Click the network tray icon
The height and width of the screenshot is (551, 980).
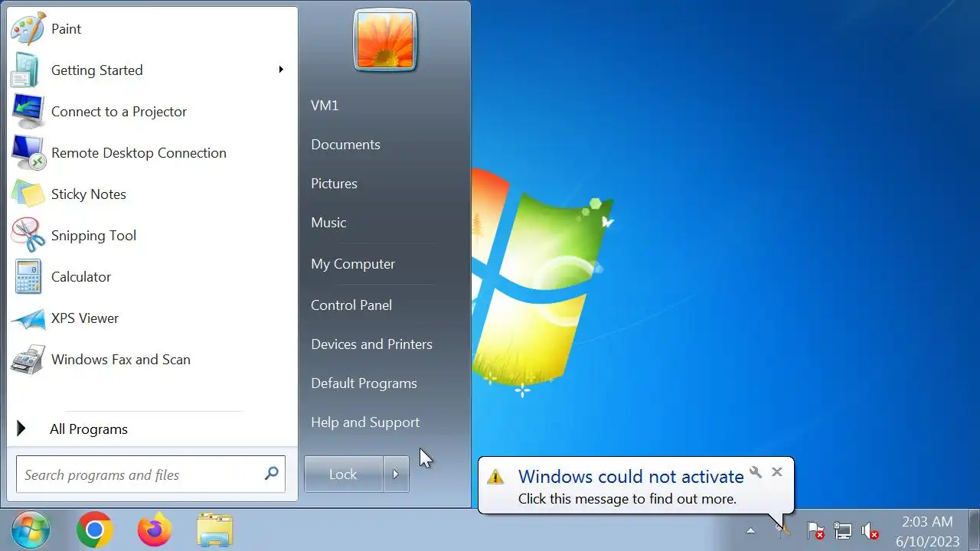[843, 530]
